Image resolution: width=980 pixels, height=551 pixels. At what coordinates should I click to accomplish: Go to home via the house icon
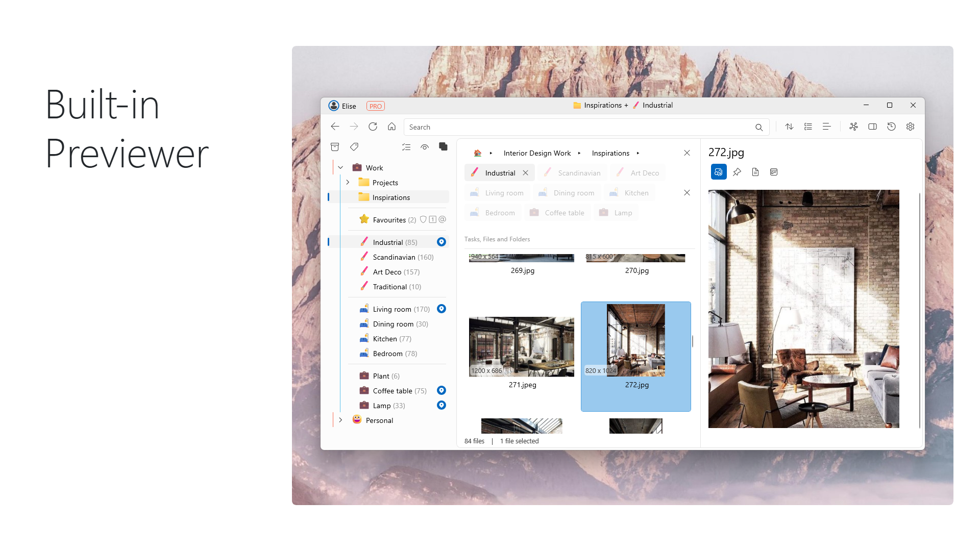click(x=391, y=127)
